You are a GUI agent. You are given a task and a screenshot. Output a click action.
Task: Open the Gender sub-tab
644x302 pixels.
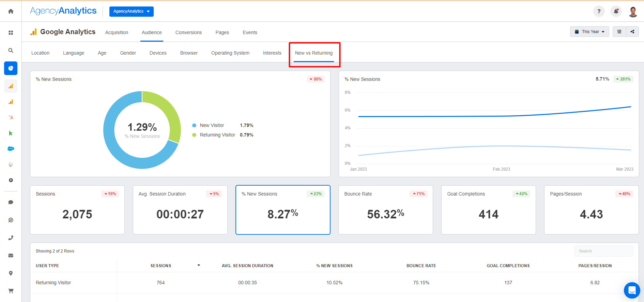pos(128,53)
